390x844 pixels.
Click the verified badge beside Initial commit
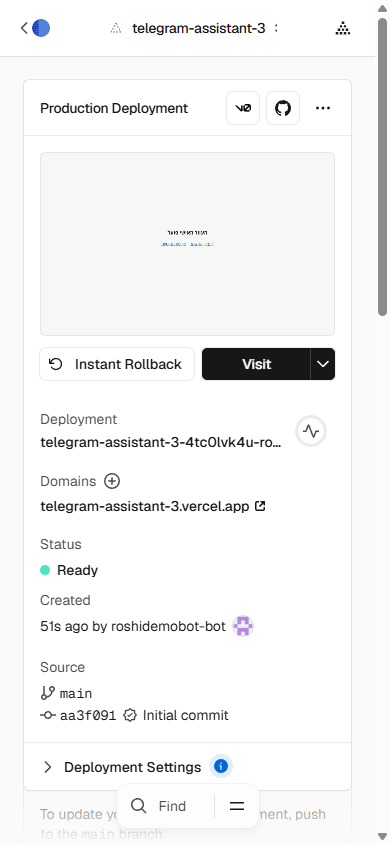[x=130, y=715]
